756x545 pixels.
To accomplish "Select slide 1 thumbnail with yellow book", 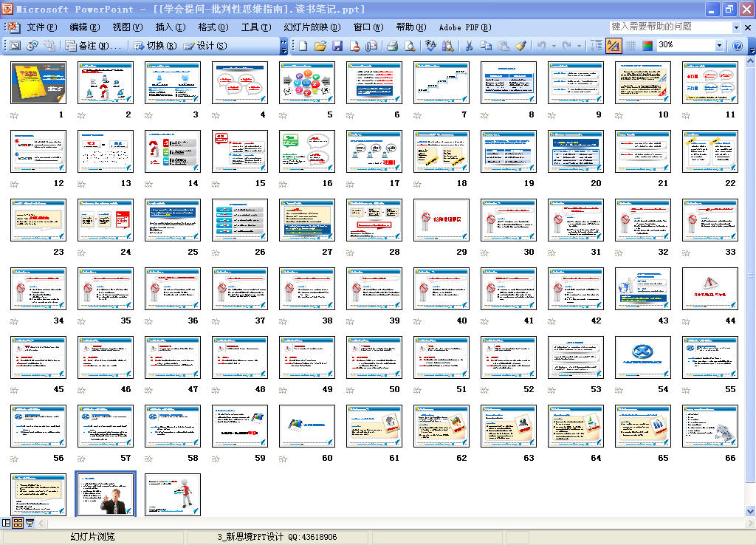I will coord(38,83).
